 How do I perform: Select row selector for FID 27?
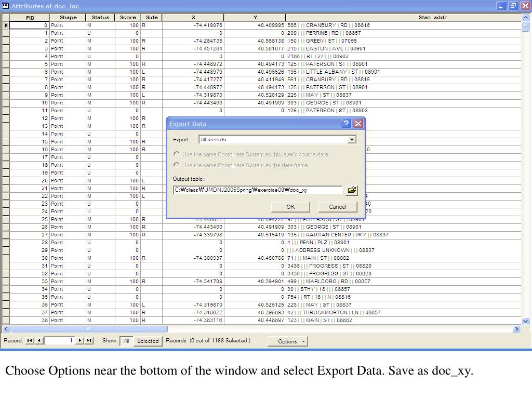point(6,234)
